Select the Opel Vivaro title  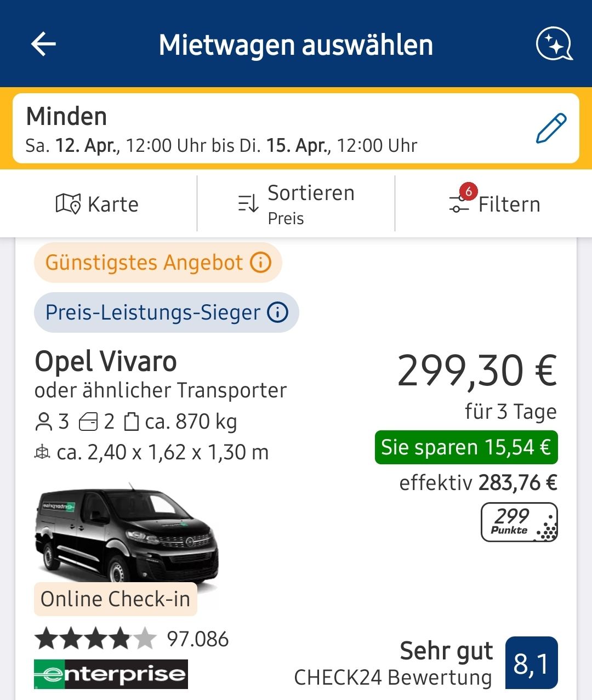coord(106,362)
